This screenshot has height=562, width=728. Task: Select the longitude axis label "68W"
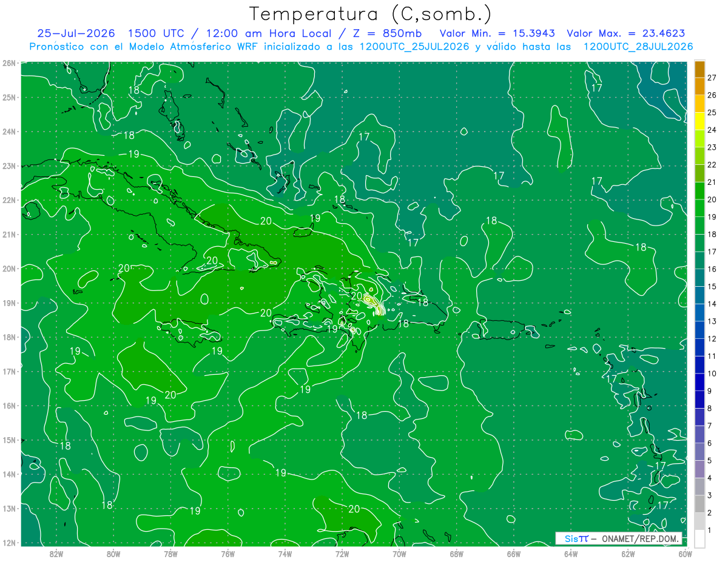pyautogui.click(x=457, y=554)
